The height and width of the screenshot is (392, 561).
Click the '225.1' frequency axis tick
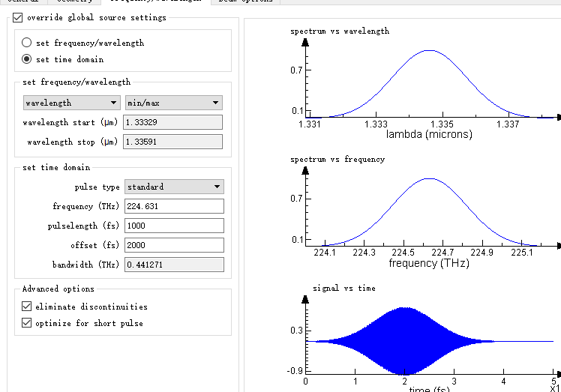[522, 253]
